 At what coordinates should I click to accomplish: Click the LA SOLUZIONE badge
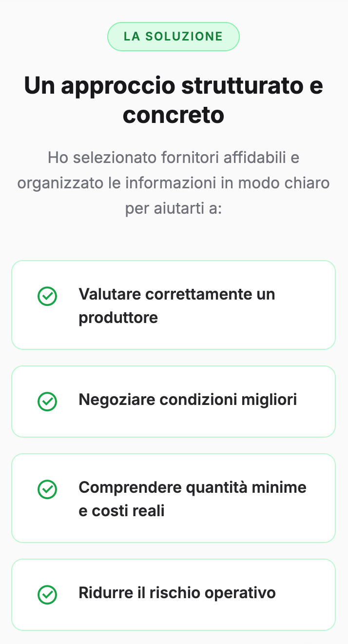[x=174, y=37]
